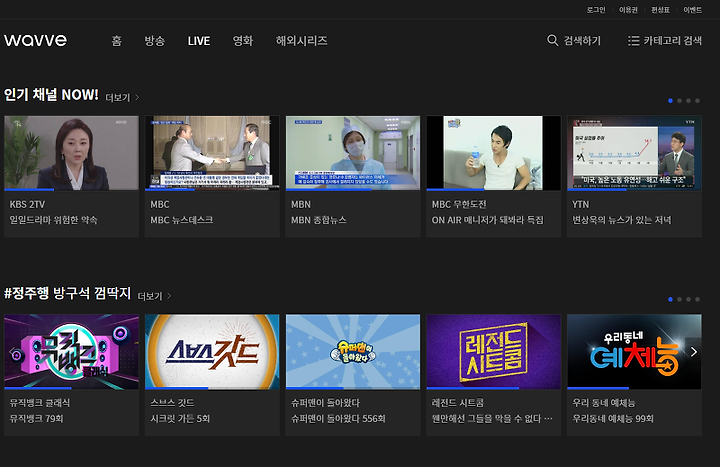This screenshot has height=467, width=720.
Task: Open the YTN news thumbnail
Action: tap(634, 152)
